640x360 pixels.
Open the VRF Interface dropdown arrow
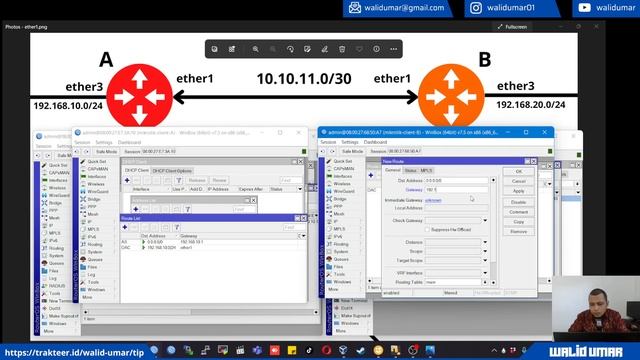[x=485, y=273]
